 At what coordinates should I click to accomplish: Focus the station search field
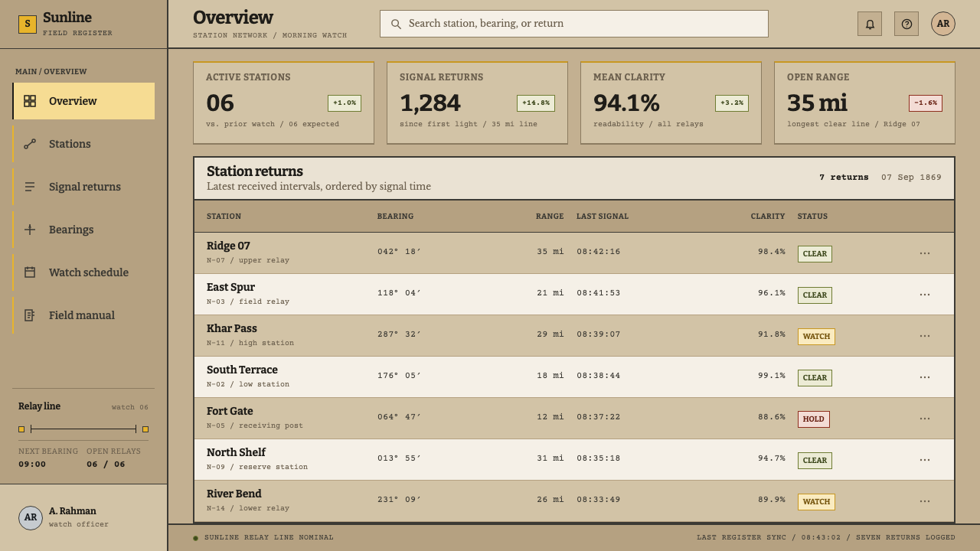[x=574, y=24]
